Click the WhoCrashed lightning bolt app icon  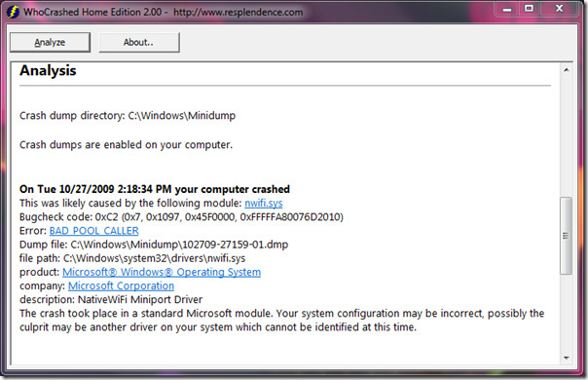click(x=13, y=12)
